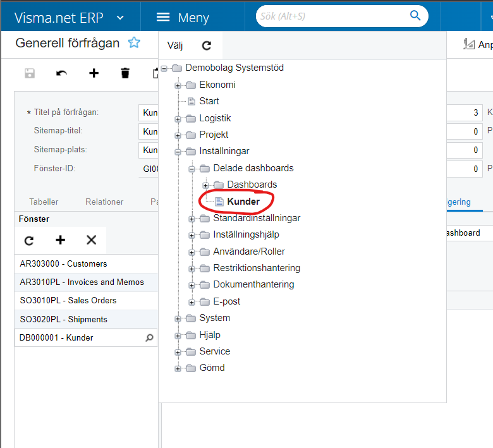493x448 pixels.
Task: Open the Visma.net ERP dropdown chevron
Action: coord(120,18)
